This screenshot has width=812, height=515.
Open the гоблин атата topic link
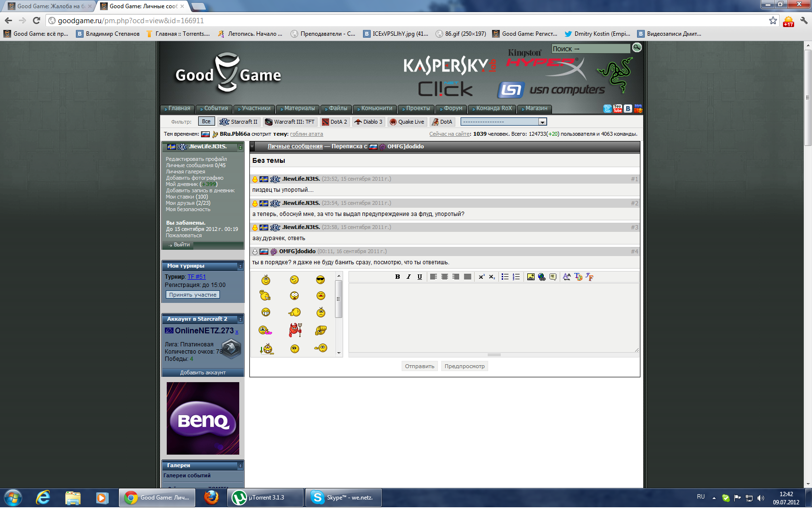pyautogui.click(x=306, y=134)
